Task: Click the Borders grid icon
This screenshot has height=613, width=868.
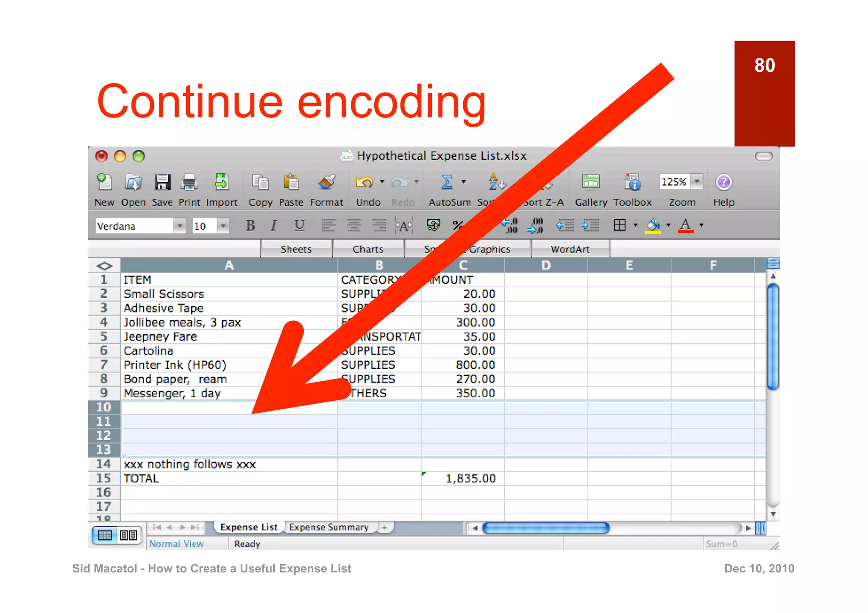Action: click(x=620, y=225)
